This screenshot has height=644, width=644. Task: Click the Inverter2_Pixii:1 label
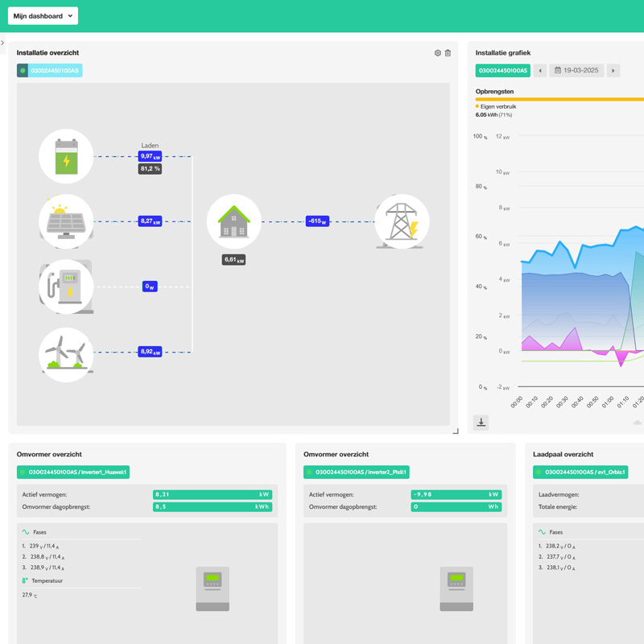(x=356, y=473)
